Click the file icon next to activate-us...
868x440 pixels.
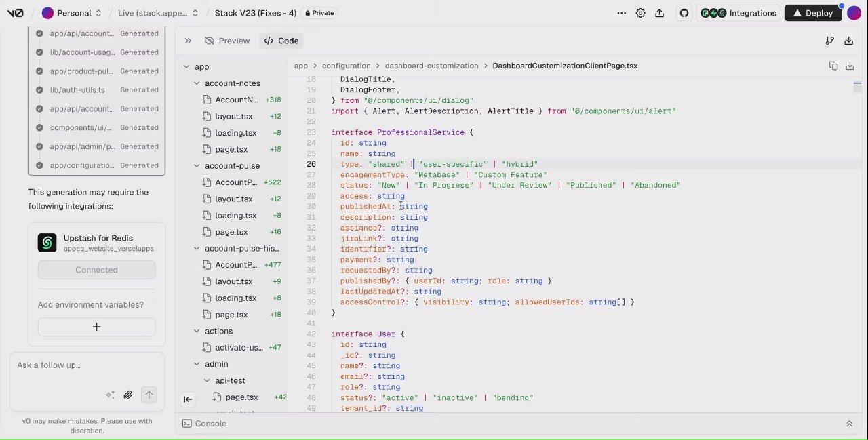pyautogui.click(x=208, y=348)
